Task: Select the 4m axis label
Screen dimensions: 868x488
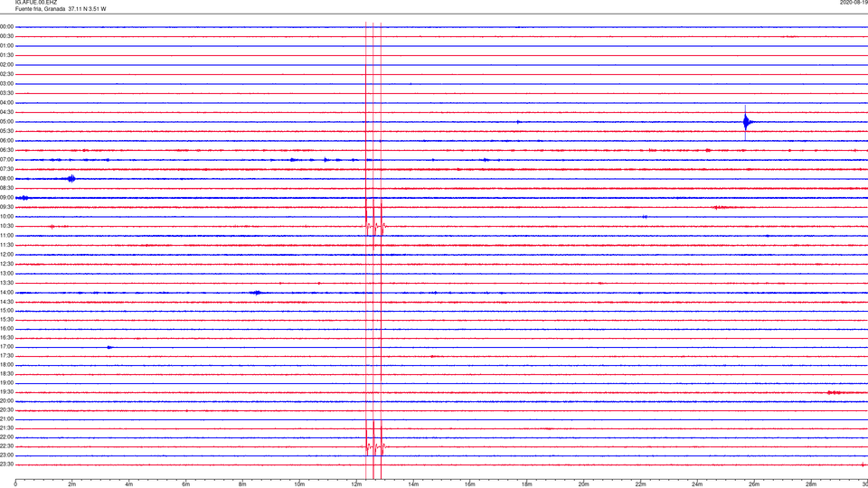Action: coord(129,484)
